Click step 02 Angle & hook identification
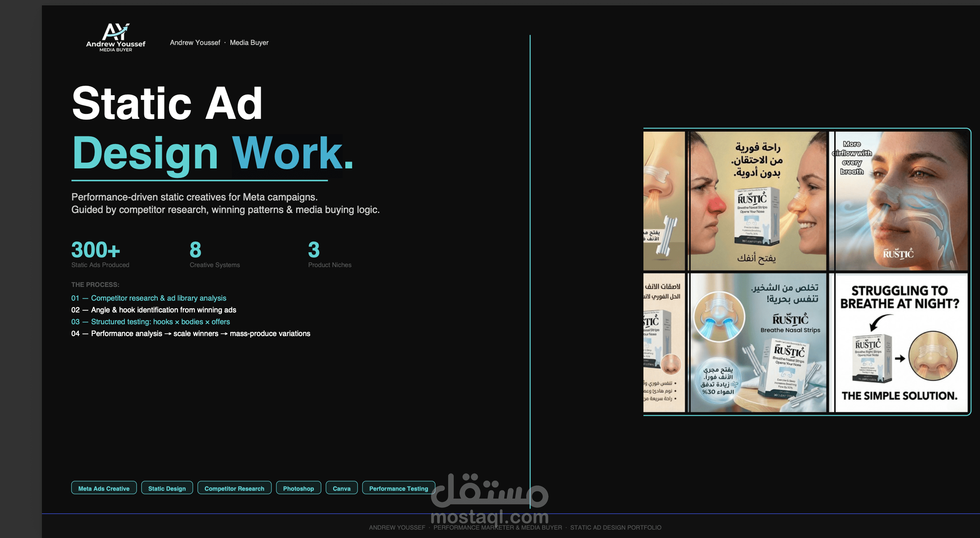Screen dimensions: 980x538 (x=153, y=310)
